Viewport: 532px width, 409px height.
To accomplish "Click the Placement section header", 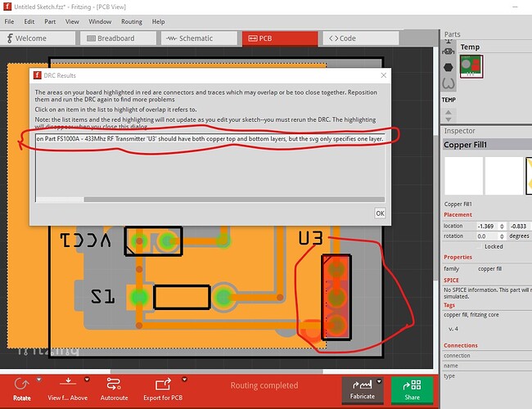I will pyautogui.click(x=458, y=214).
